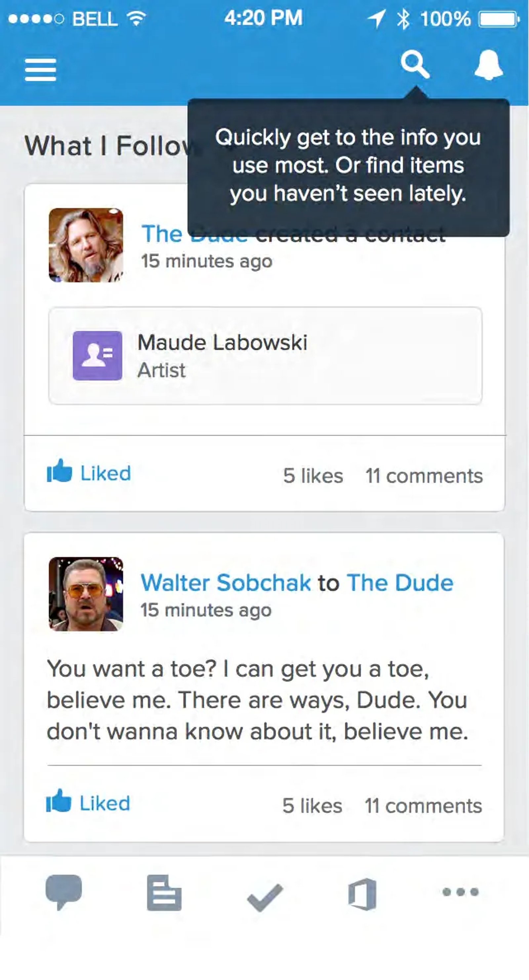Screen dimensions: 529x980
Task: View 11 comments on first post
Action: click(x=424, y=476)
